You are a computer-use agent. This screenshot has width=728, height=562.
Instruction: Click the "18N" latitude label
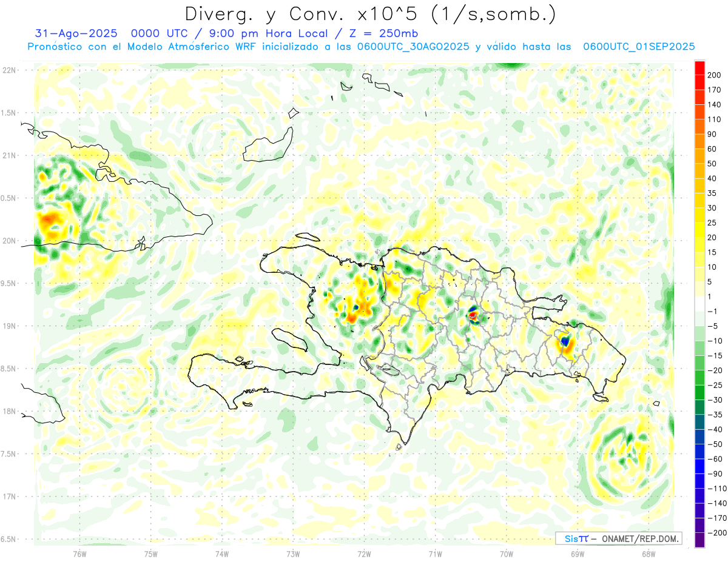[8, 412]
